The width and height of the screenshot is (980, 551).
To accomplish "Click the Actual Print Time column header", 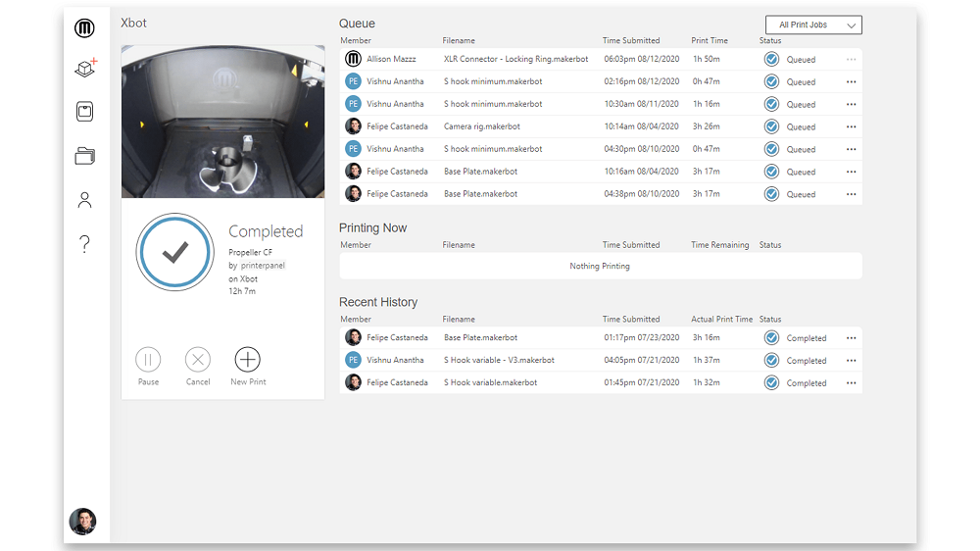I will 722,320.
